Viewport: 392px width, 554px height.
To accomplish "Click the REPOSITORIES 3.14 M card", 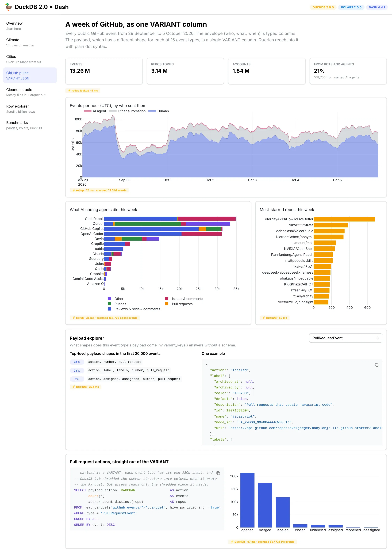I will point(185,71).
